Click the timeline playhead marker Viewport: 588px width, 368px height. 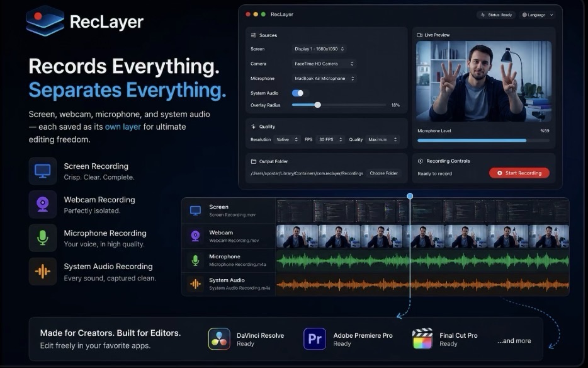[x=410, y=196]
